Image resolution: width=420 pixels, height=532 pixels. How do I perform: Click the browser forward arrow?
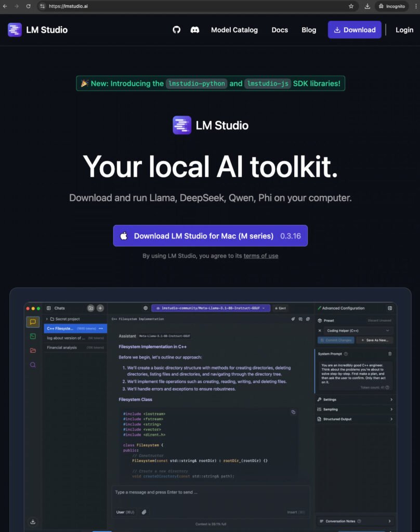click(x=16, y=6)
